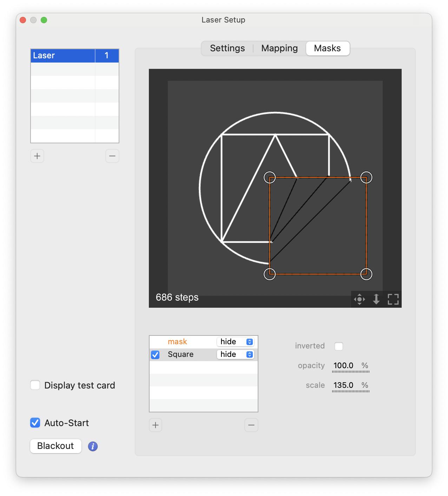Uncheck the Square mask checkbox

click(155, 354)
